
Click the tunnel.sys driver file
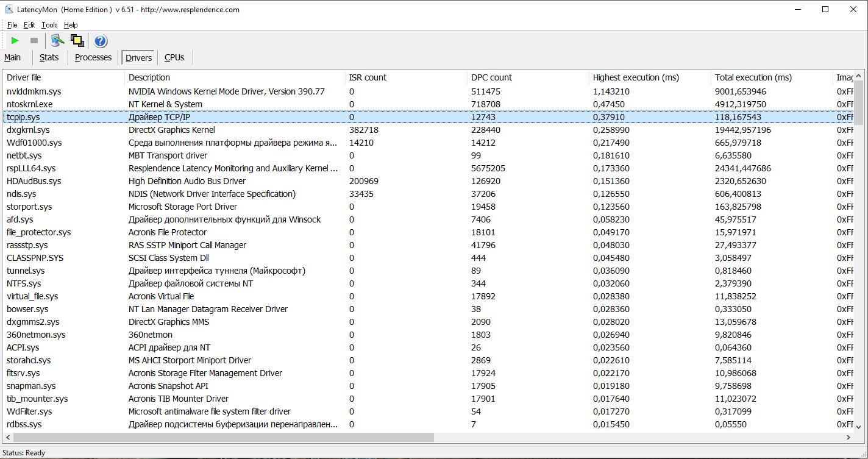coord(26,271)
